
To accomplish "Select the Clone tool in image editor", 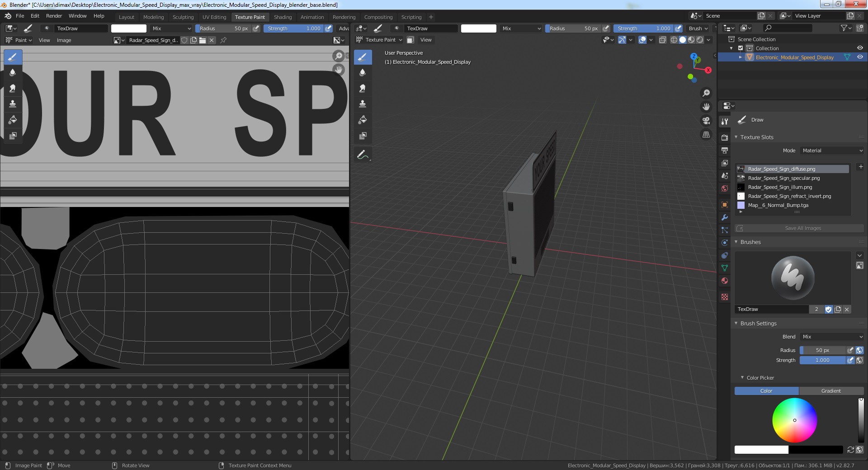I will coord(13,104).
